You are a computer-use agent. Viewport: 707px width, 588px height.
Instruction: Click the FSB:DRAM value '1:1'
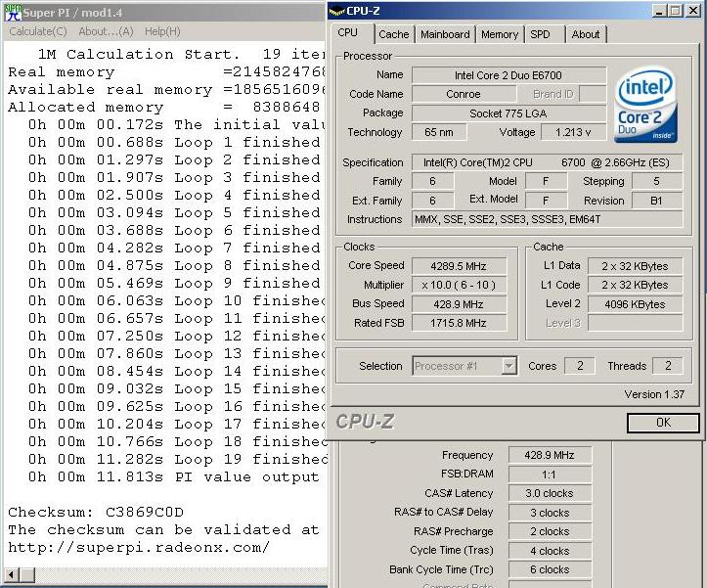550,475
